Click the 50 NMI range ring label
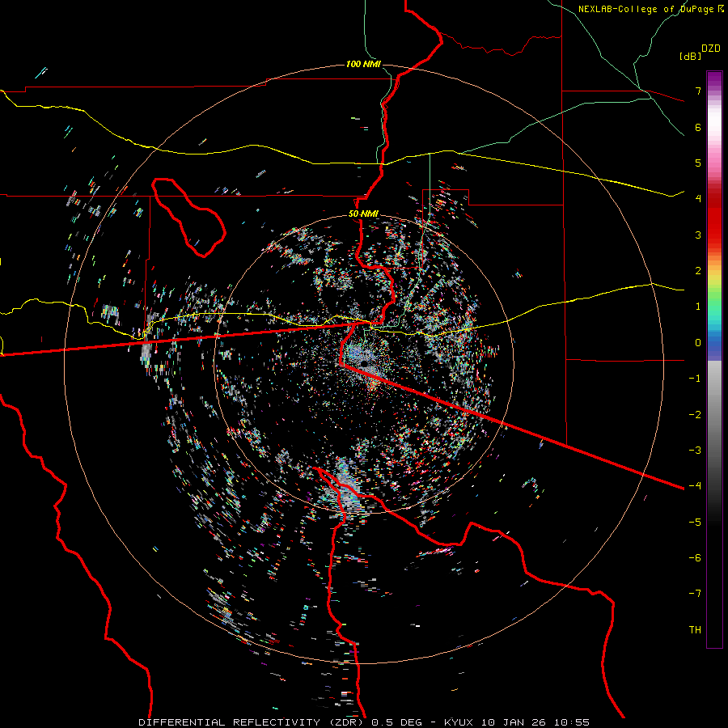Image resolution: width=728 pixels, height=728 pixels. (x=363, y=214)
